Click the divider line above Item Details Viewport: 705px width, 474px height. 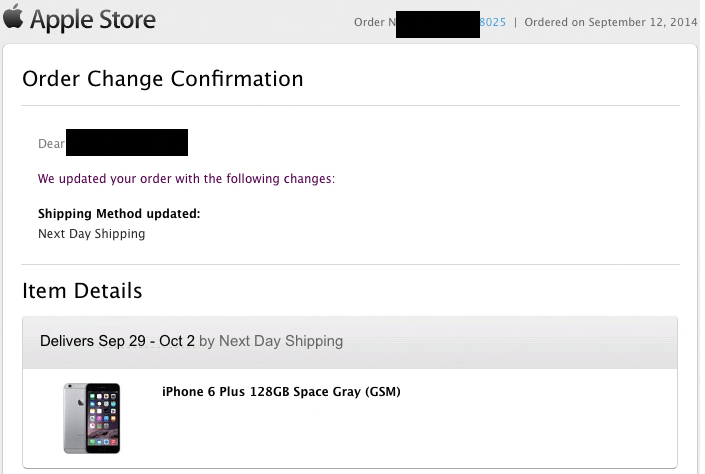(x=350, y=264)
